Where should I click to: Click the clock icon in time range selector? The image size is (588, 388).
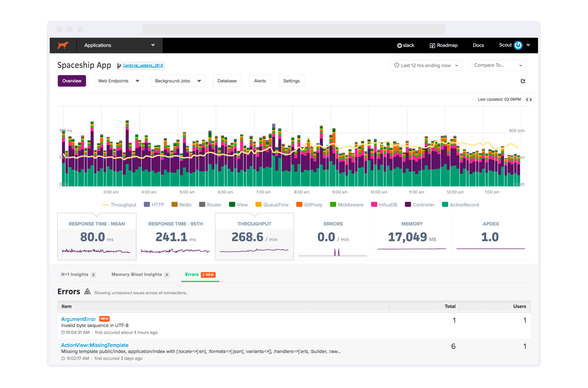(397, 65)
